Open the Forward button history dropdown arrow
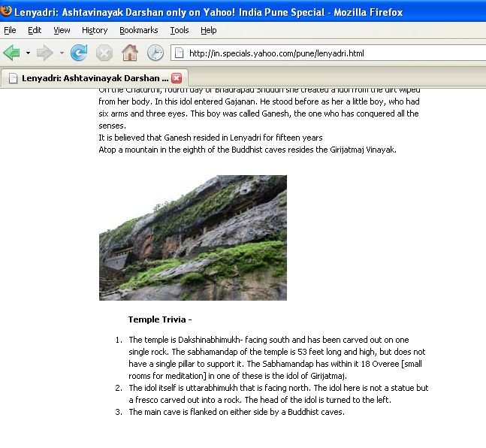This screenshot has height=448, width=486. point(62,53)
